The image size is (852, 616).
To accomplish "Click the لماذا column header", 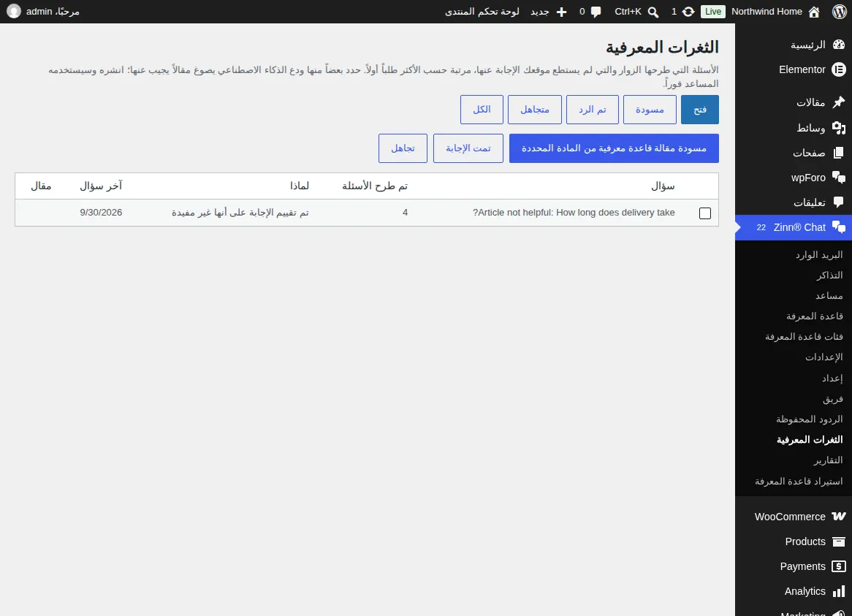I will (x=299, y=186).
